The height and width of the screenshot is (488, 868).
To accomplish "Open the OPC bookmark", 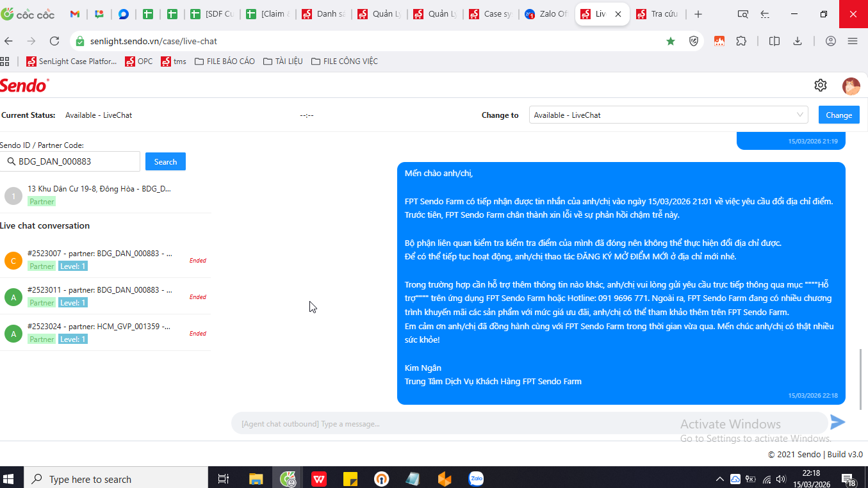I will click(139, 61).
